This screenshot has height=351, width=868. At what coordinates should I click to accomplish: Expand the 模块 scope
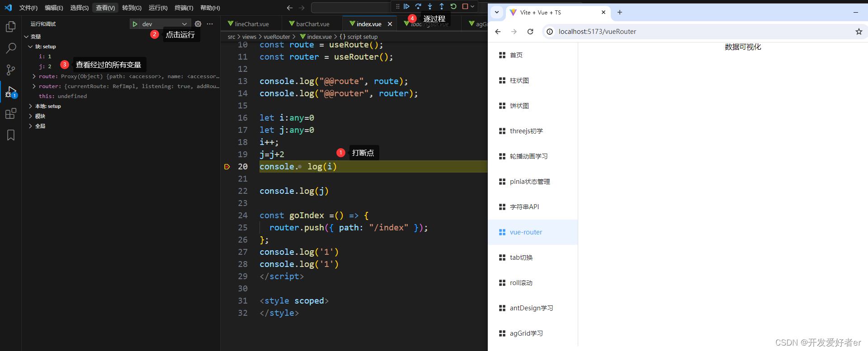point(30,116)
